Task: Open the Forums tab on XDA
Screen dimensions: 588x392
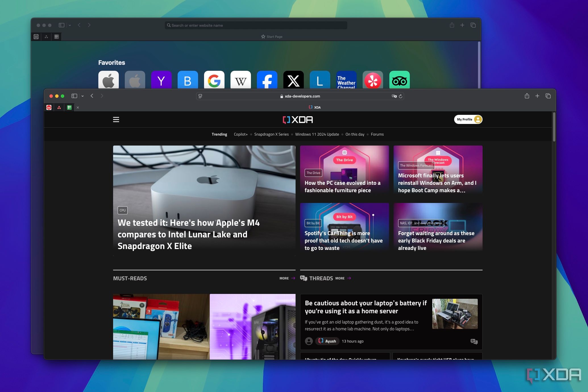Action: click(x=377, y=134)
